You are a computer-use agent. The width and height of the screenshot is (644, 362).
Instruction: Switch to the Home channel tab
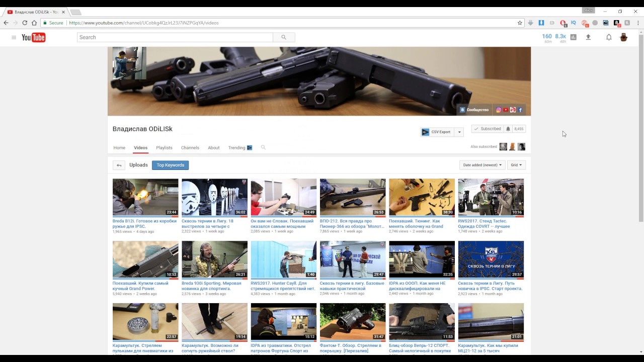point(119,148)
